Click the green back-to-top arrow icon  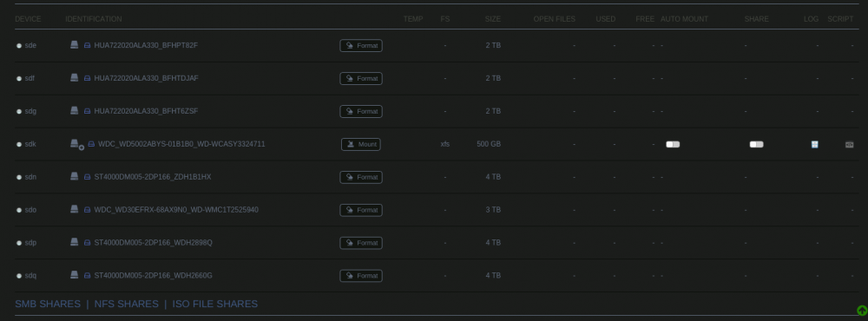tap(862, 311)
